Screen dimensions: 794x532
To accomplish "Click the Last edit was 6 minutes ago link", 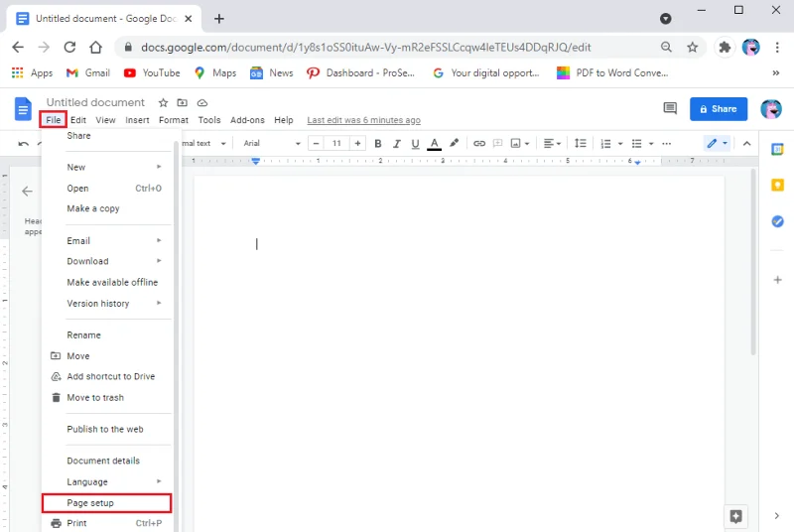I will point(363,120).
